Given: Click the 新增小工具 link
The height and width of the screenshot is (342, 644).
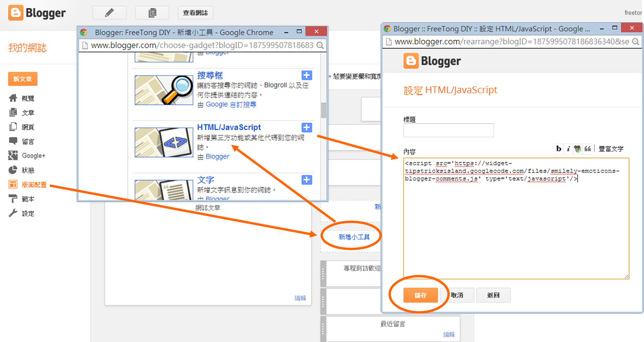Looking at the screenshot, I should 354,237.
